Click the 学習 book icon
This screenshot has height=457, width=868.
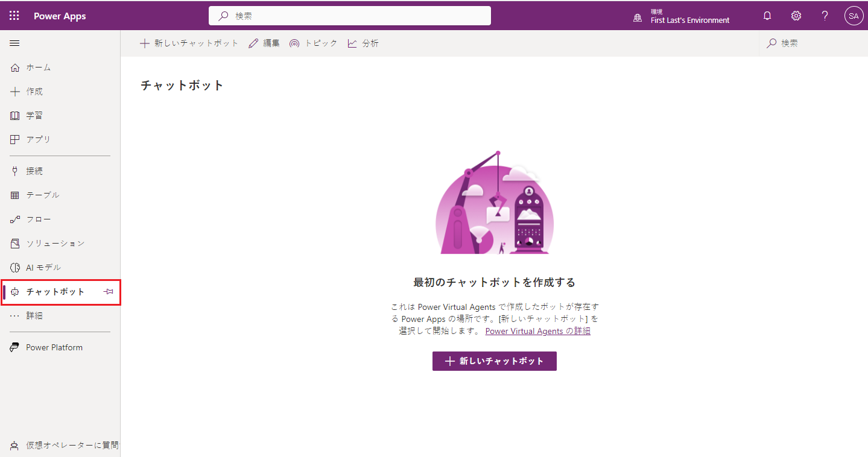(16, 116)
